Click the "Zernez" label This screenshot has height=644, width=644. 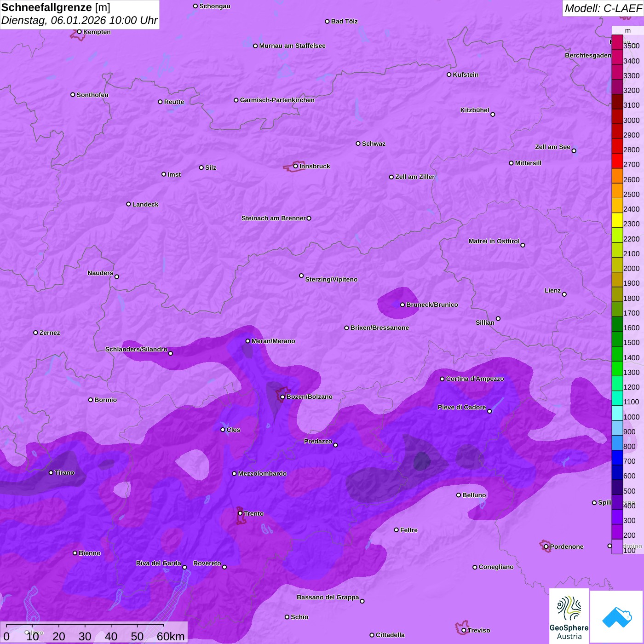click(x=50, y=333)
